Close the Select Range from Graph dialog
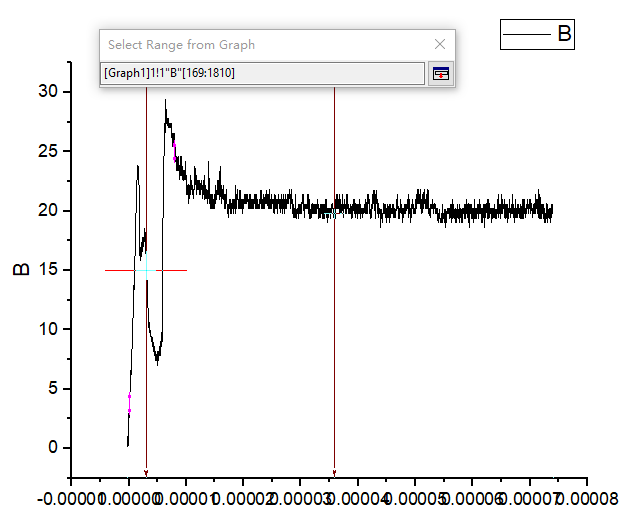This screenshot has width=624, height=522. tap(440, 44)
